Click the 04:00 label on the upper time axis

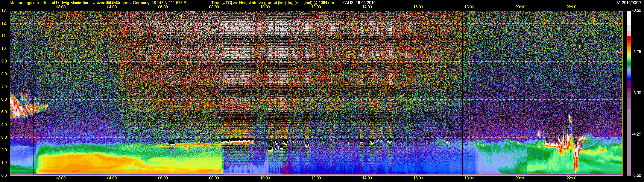pyautogui.click(x=112, y=7)
